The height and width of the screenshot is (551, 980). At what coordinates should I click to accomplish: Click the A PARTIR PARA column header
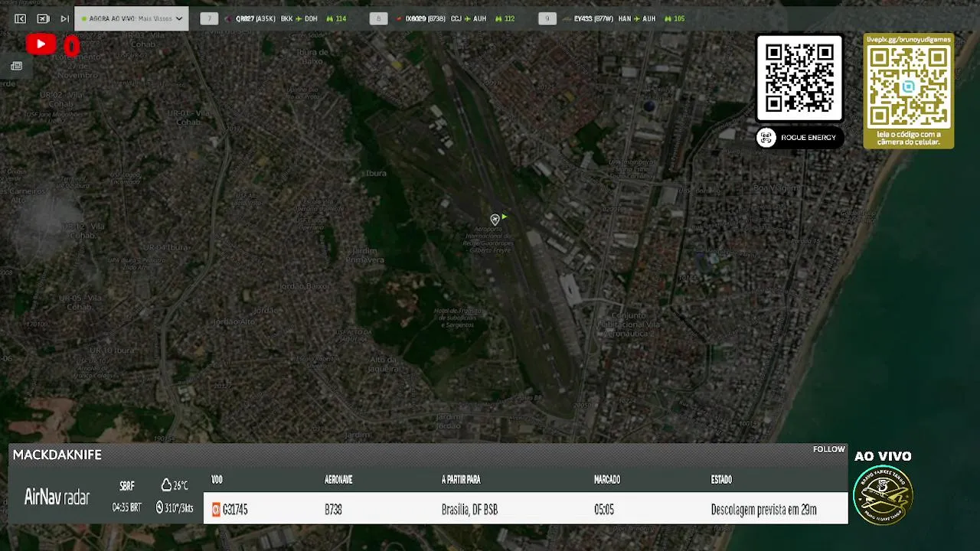[x=461, y=480]
